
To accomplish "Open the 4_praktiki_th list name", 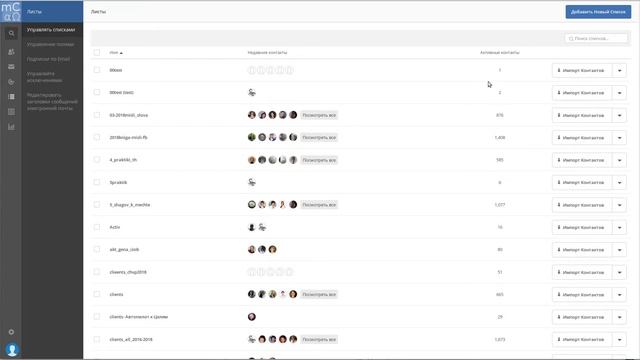I will 123,160.
